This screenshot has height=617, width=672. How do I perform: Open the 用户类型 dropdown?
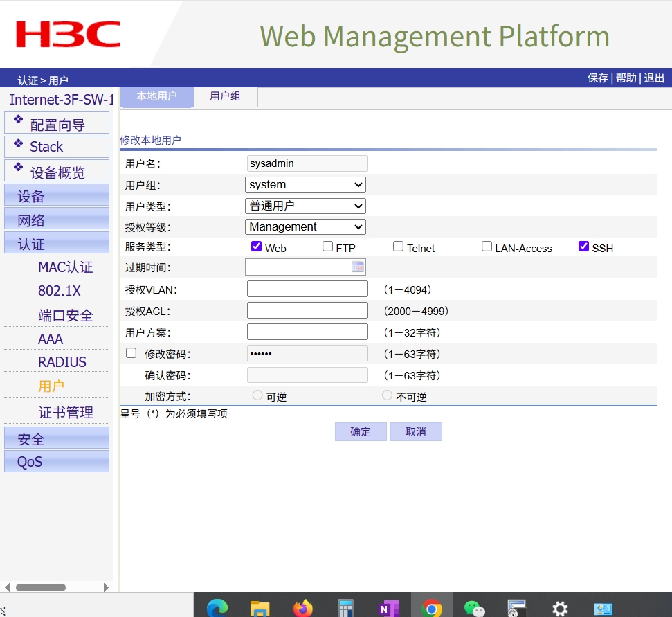pos(306,206)
